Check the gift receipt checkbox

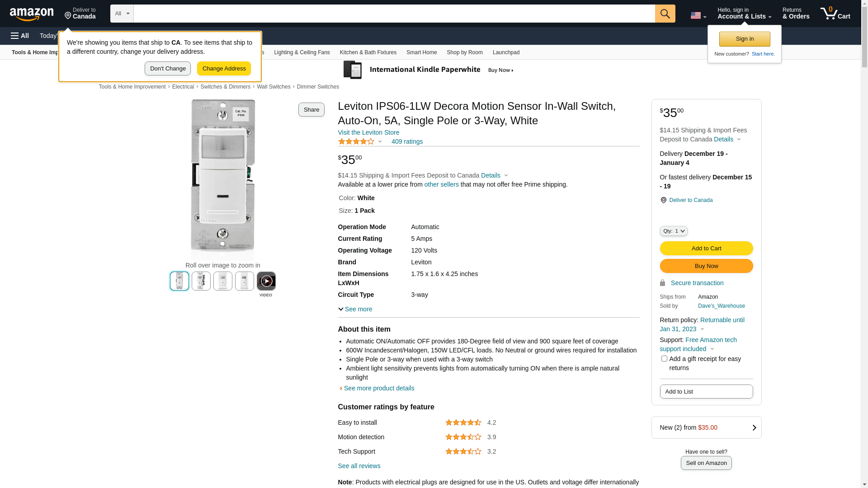664,359
